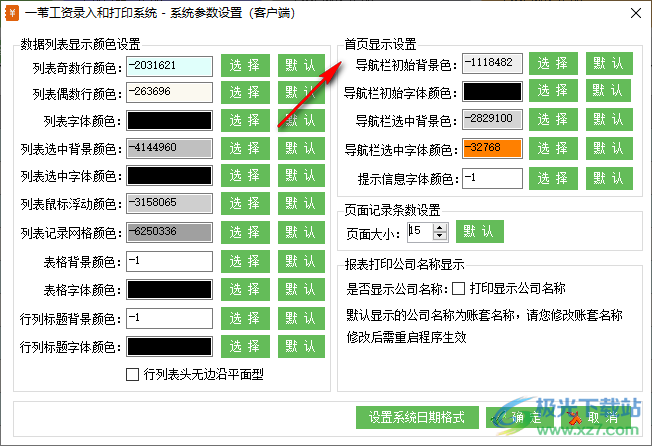Image resolution: width=652 pixels, height=446 pixels.
Task: Click 选择 for 表格字体颜色
Action: point(245,289)
